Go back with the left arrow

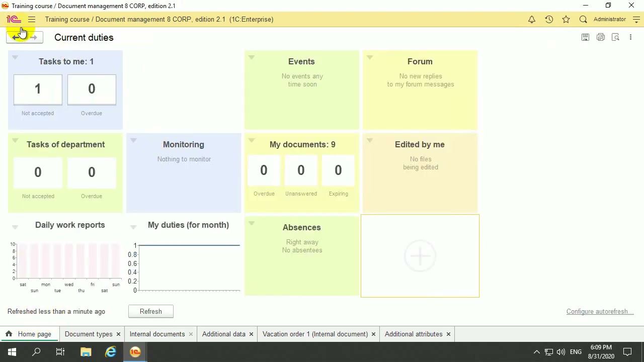coord(16,37)
